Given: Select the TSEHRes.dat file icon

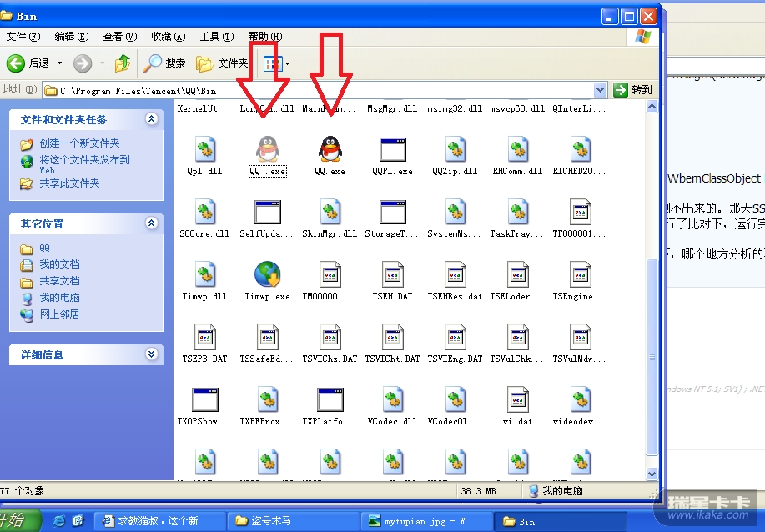Looking at the screenshot, I should (455, 274).
